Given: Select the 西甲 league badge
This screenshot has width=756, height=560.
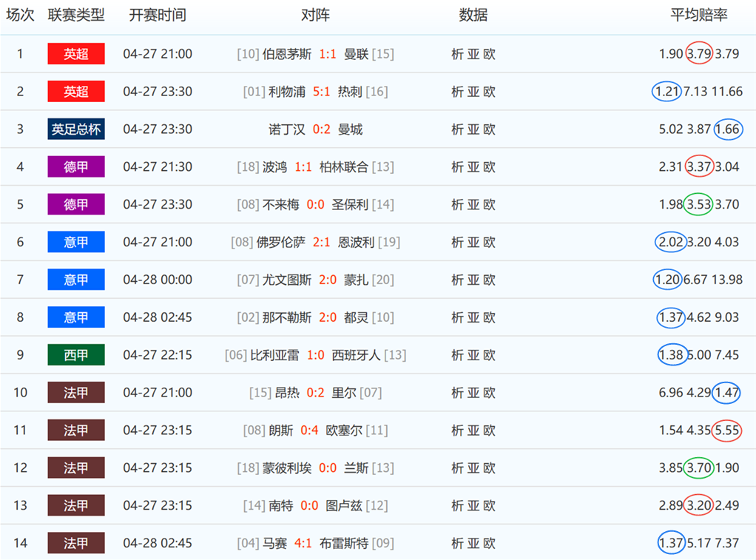Looking at the screenshot, I should 76,354.
